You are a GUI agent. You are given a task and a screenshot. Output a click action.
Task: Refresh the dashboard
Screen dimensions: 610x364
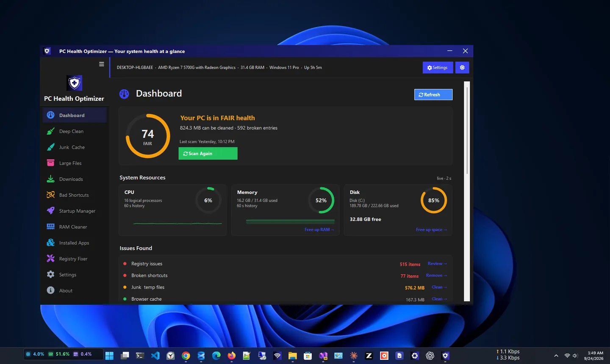[x=433, y=94]
